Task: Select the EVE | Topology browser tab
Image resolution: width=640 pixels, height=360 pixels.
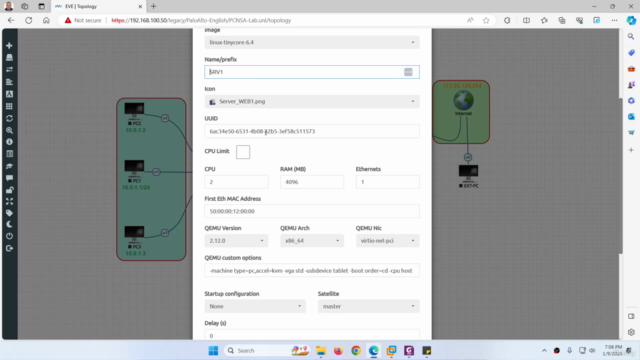Action: 98,7
